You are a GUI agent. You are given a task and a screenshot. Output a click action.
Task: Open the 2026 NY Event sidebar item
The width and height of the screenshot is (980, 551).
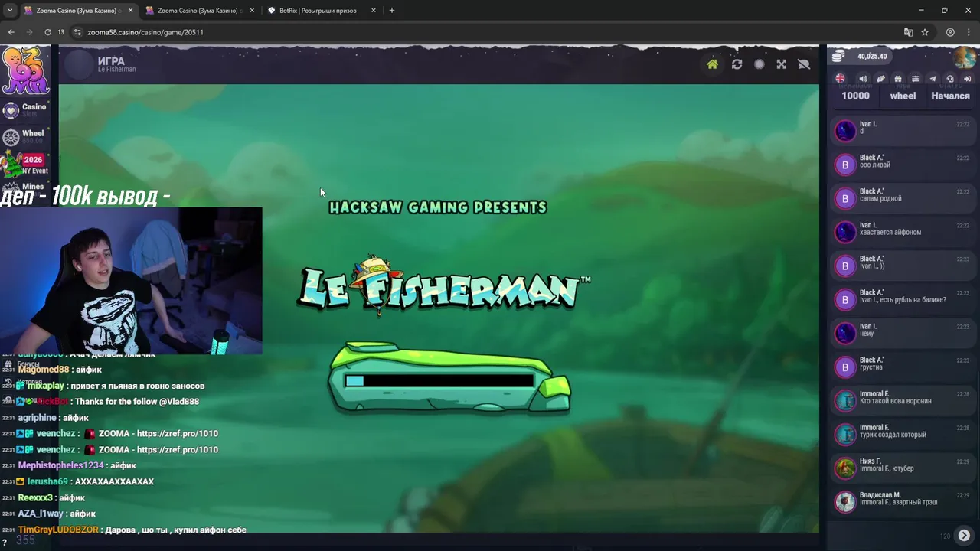point(25,163)
